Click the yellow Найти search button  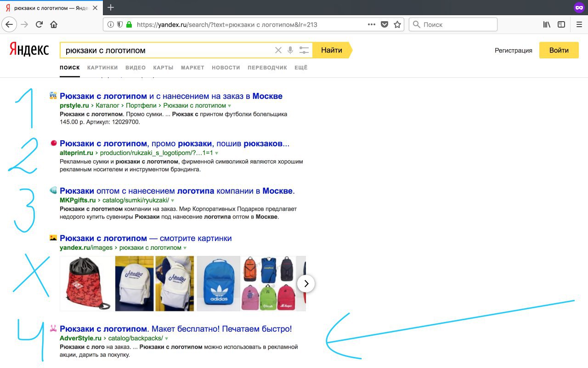[x=332, y=50]
